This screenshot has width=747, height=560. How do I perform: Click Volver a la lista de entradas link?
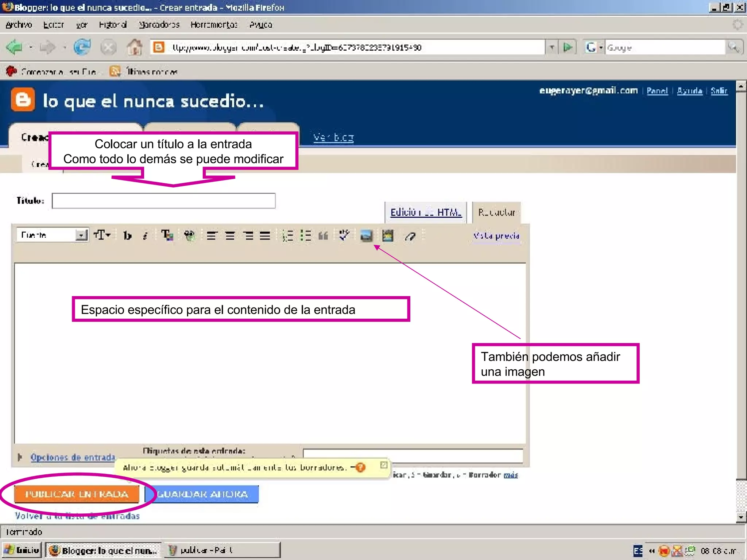tap(77, 516)
